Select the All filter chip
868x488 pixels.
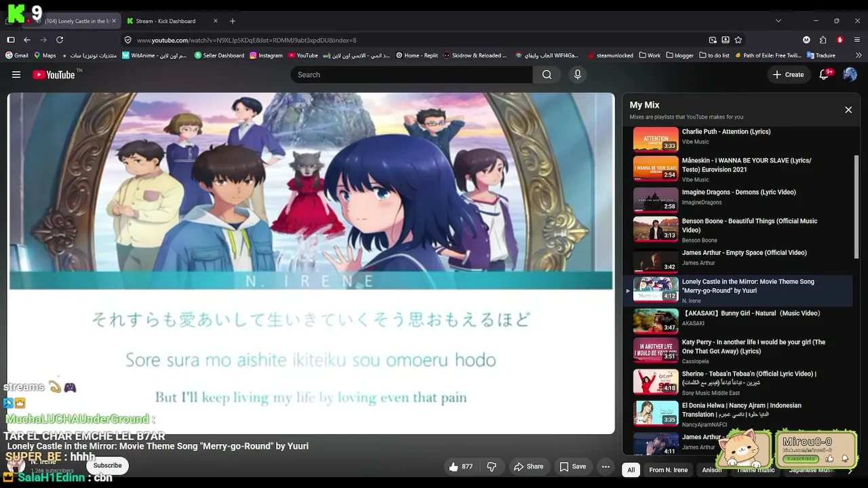pyautogui.click(x=631, y=470)
